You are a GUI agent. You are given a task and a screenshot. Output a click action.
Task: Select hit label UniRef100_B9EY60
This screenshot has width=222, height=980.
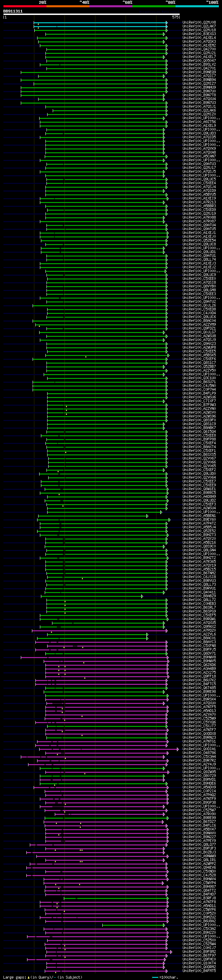click(199, 520)
